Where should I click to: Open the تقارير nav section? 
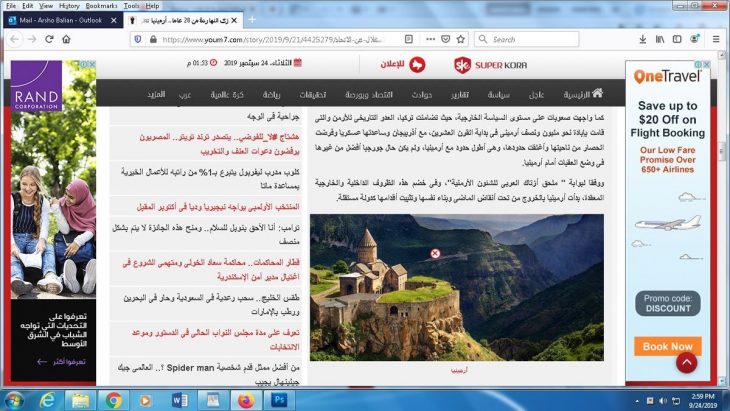point(460,94)
